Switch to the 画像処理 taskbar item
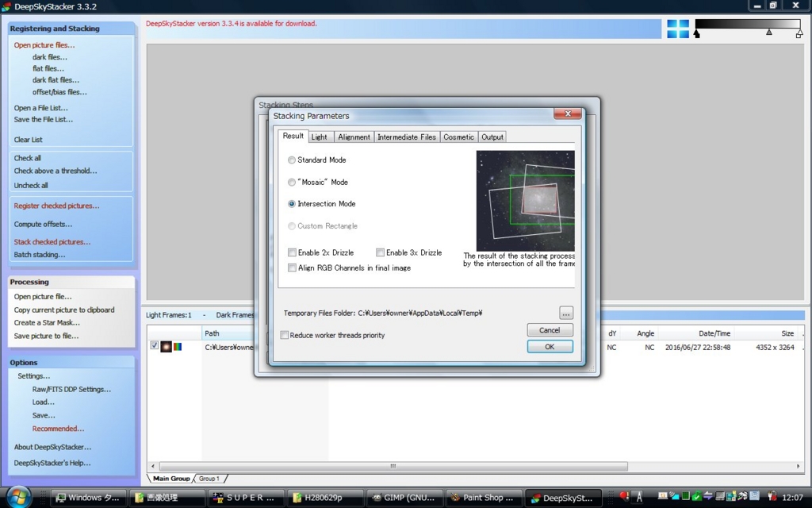This screenshot has width=812, height=508. tap(167, 498)
